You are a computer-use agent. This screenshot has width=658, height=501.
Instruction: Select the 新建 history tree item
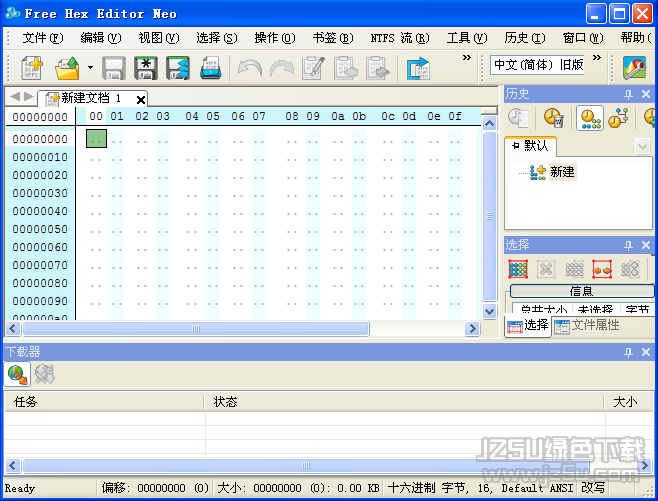point(562,172)
